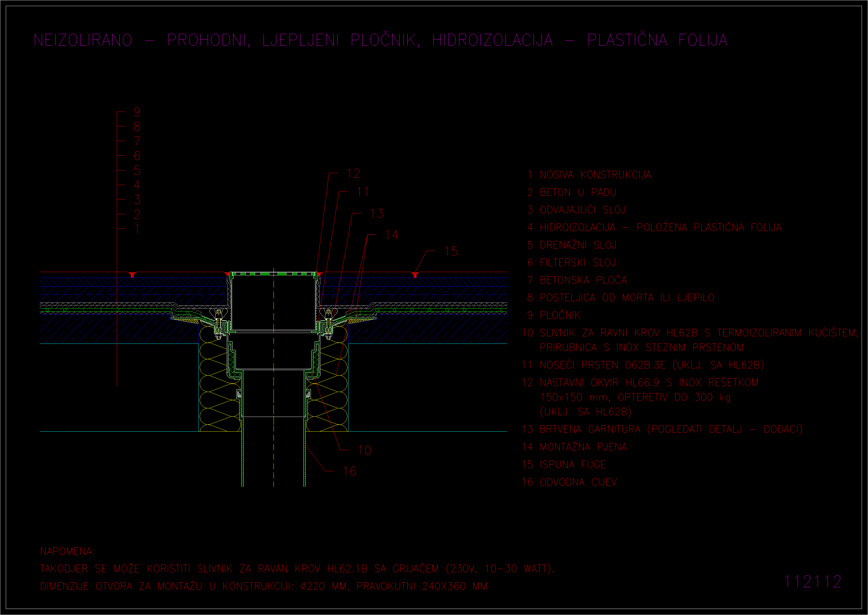Click legend entry '5 DRENAŽNI SLOJ'
This screenshot has width=868, height=615.
click(572, 245)
